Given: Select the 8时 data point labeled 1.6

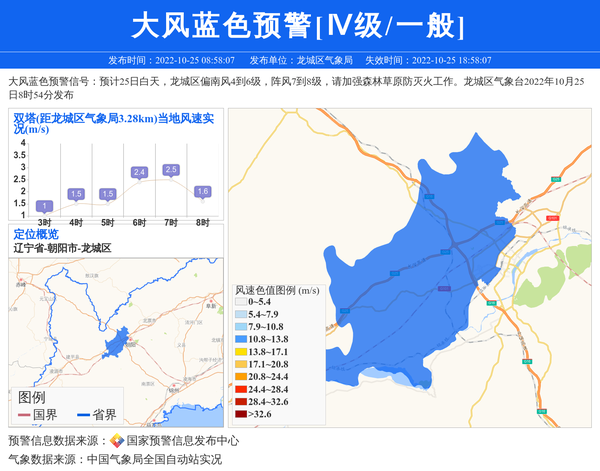Looking at the screenshot, I should [202, 191].
